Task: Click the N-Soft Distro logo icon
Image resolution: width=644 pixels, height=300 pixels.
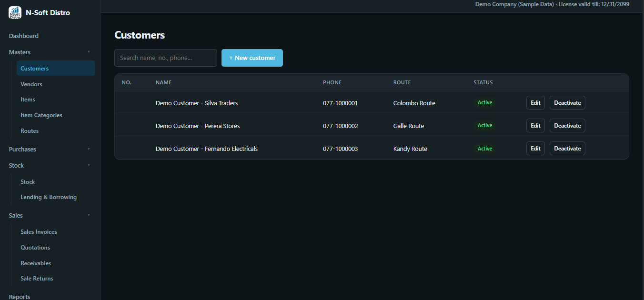Action: click(x=15, y=13)
